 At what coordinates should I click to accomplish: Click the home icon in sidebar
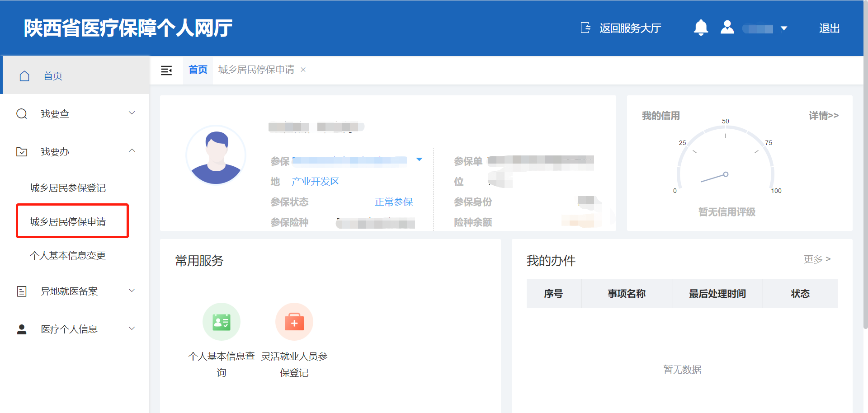click(24, 76)
